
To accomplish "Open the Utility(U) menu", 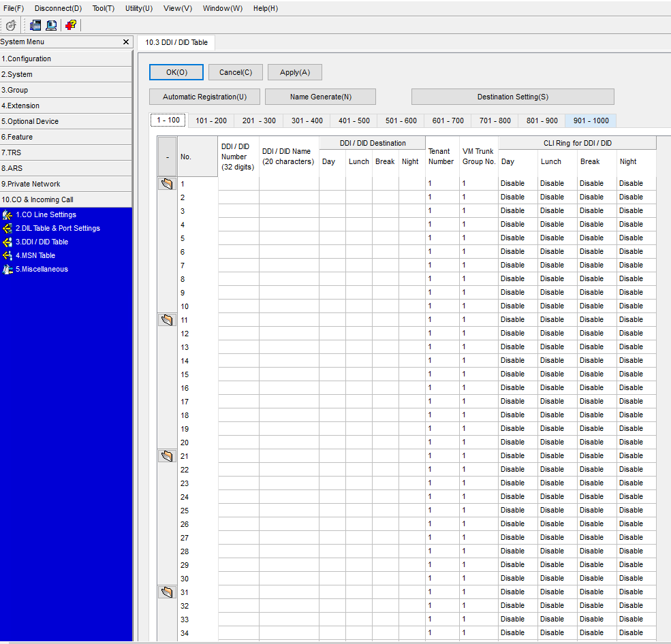I will [139, 8].
